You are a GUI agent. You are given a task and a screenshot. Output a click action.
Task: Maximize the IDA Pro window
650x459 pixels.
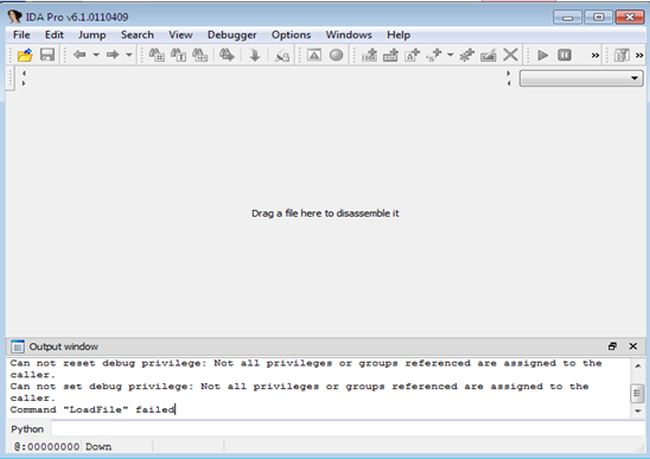(598, 17)
